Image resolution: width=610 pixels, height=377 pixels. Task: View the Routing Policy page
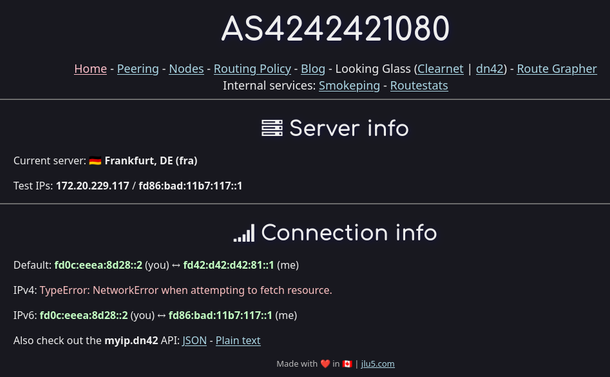[252, 69]
